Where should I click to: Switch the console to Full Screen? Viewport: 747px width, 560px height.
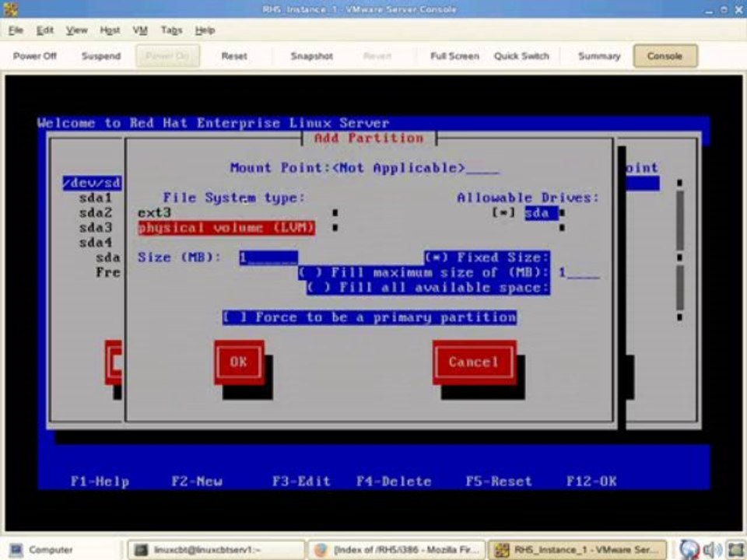coord(455,56)
